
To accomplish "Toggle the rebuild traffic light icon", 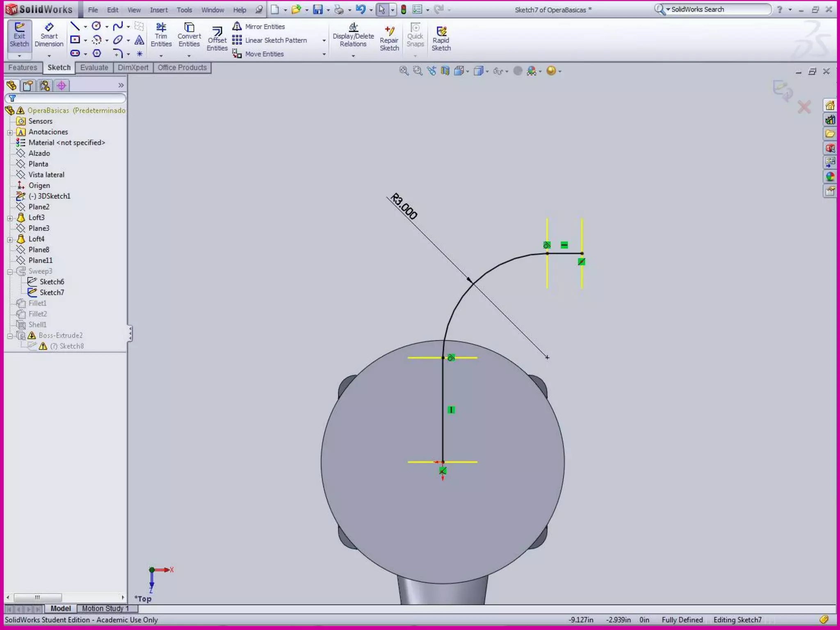I will pyautogui.click(x=404, y=9).
